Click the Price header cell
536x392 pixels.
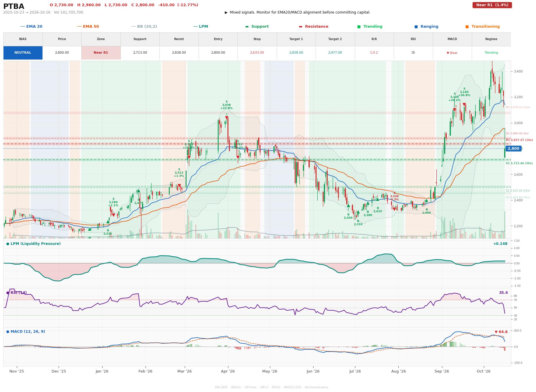click(x=62, y=39)
